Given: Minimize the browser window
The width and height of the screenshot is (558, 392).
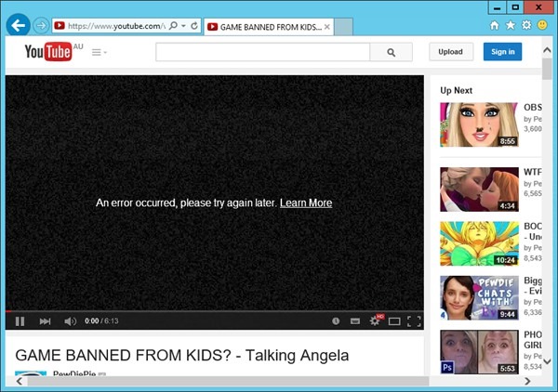Looking at the screenshot, I should point(498,7).
